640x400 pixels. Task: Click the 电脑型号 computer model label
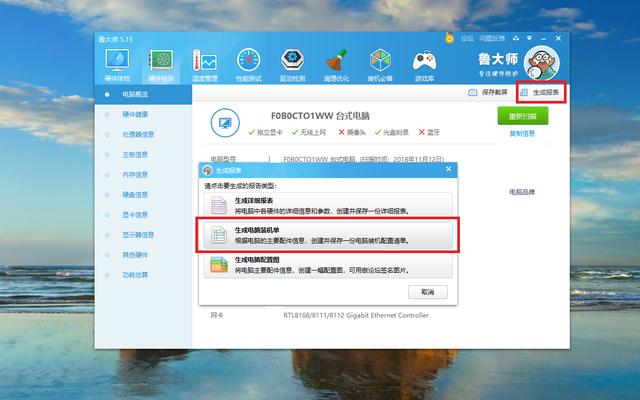(223, 159)
